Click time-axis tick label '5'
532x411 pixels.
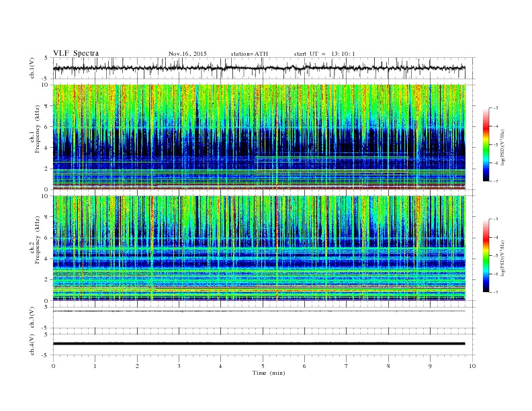[263, 366]
